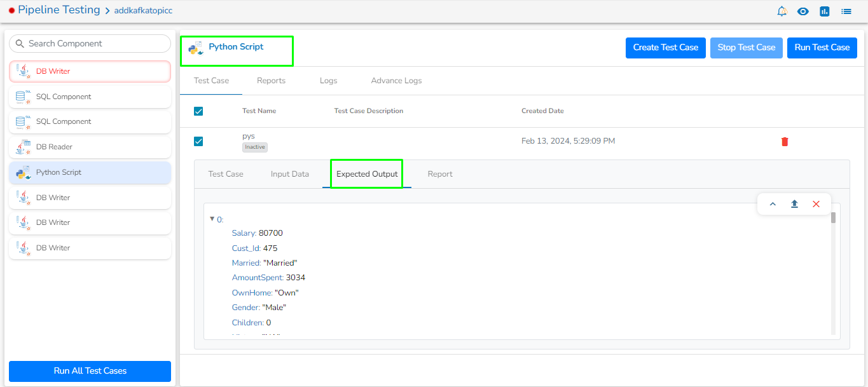Click red status dot beside Pipeline Testing

(11, 11)
